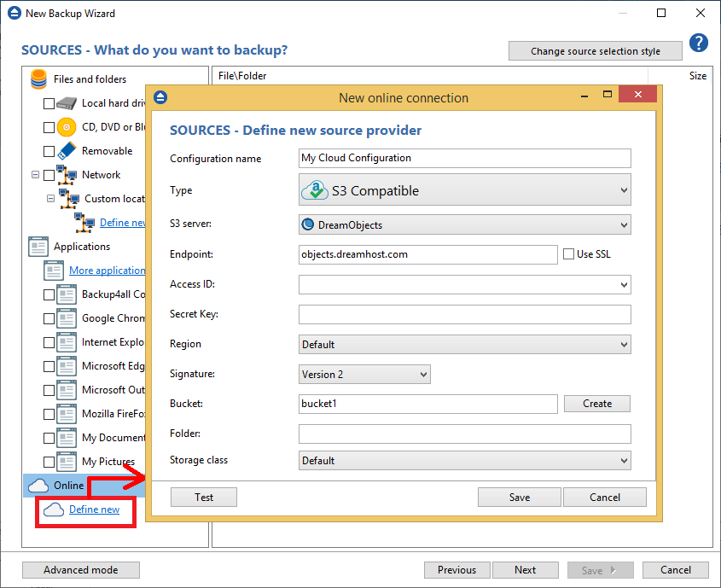Click the Applications section icon

[x=38, y=247]
